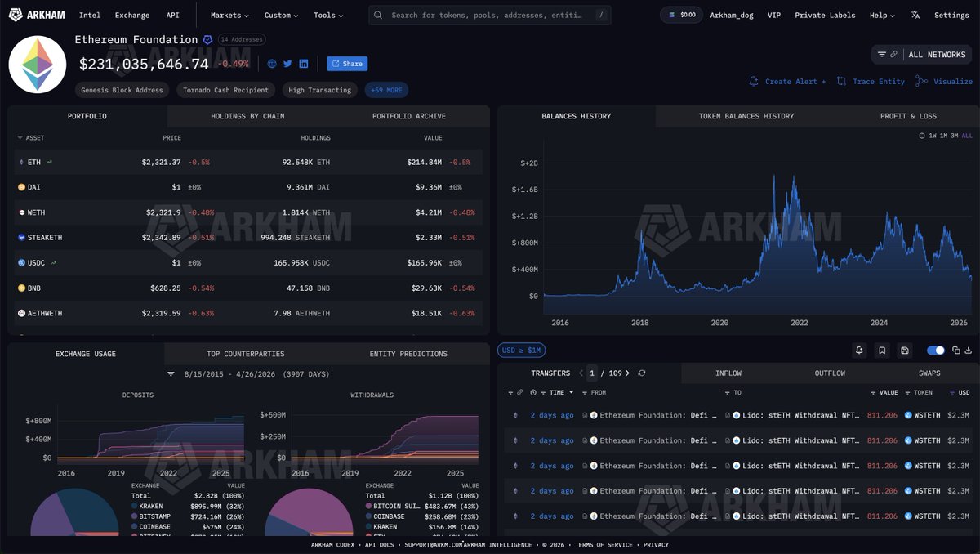
Task: Click the USDC token icon in portfolio
Action: tap(21, 263)
